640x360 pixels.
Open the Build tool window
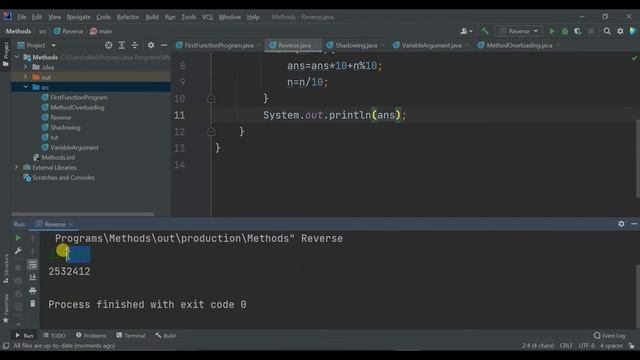165,336
